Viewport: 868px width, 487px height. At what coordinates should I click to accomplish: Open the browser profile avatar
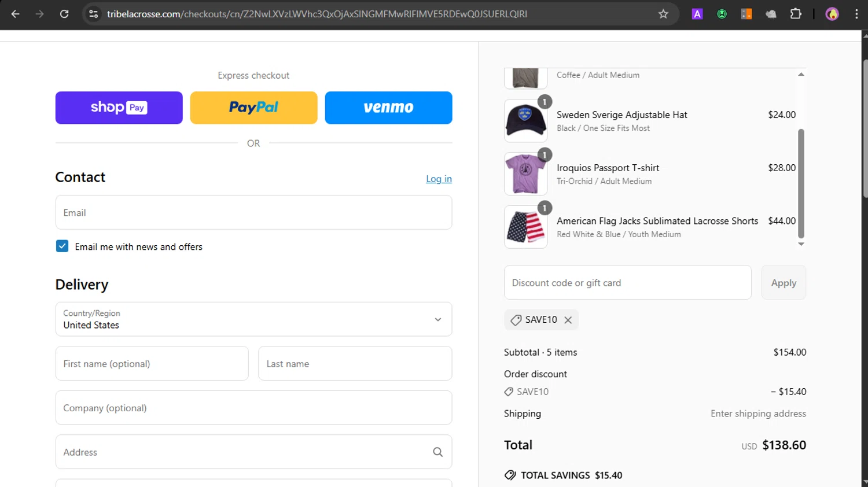click(832, 14)
